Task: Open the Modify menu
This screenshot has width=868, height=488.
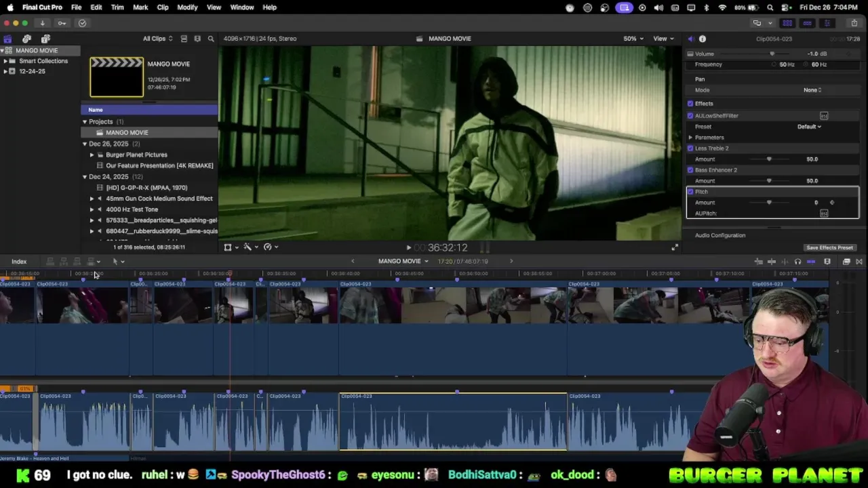Action: coord(187,7)
